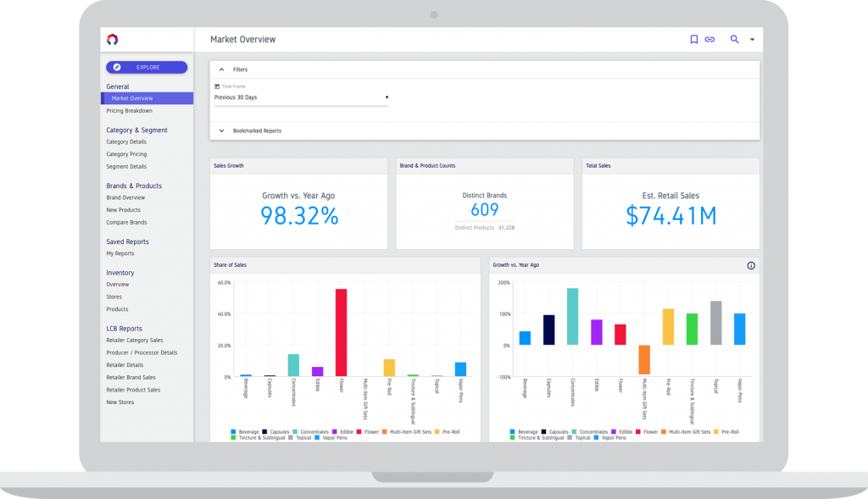The height and width of the screenshot is (499, 868).
Task: Click the copy link icon in header
Action: click(x=709, y=39)
